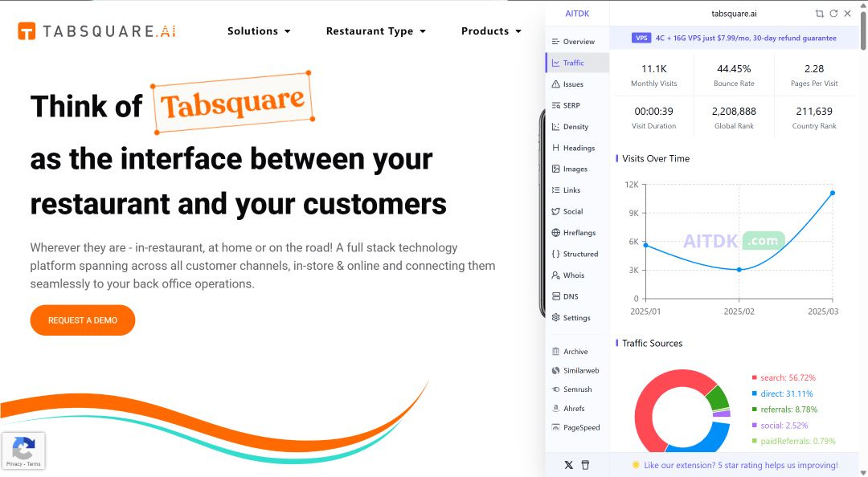Click the Visit Duration 00:00:39 stat
Image resolution: width=868 pixels, height=477 pixels.
653,118
